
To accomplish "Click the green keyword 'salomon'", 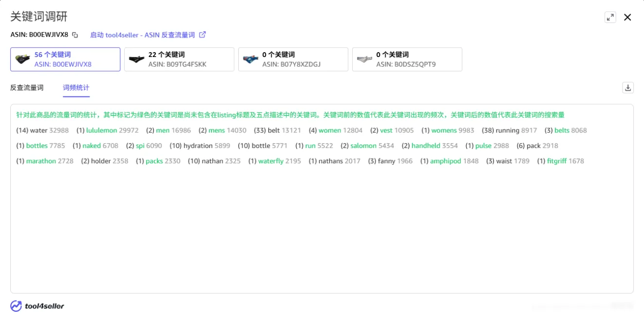I will pos(363,146).
